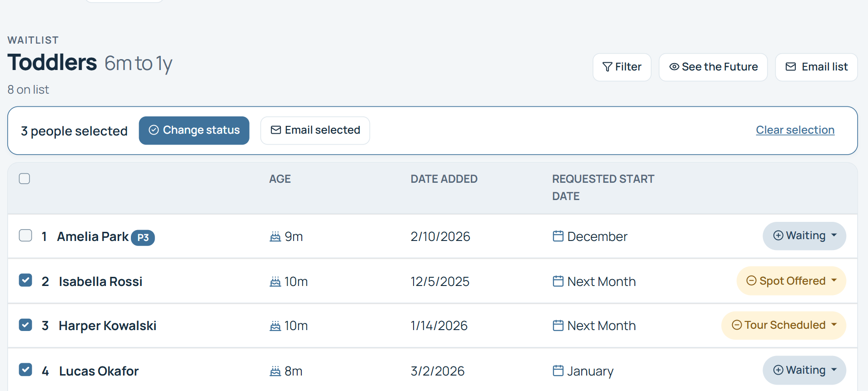868x391 pixels.
Task: Click the calendar icon beside January
Action: click(x=558, y=371)
